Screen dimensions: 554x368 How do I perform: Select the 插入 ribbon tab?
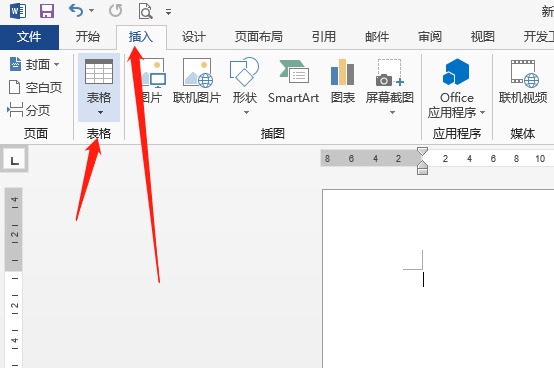pos(141,37)
